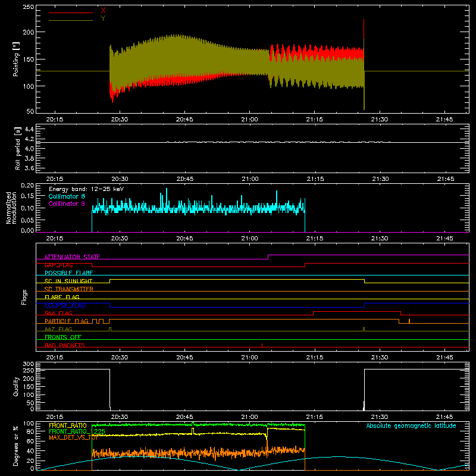This screenshot has width=476, height=476.
Task: Click the 300 tick on the Quality axis
Action: click(x=28, y=364)
